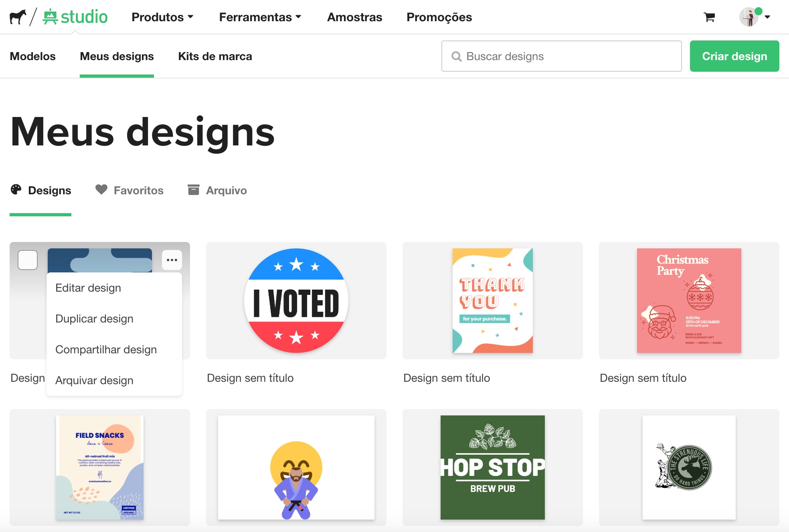This screenshot has width=789, height=532.
Task: Click the user profile avatar
Action: pos(749,17)
